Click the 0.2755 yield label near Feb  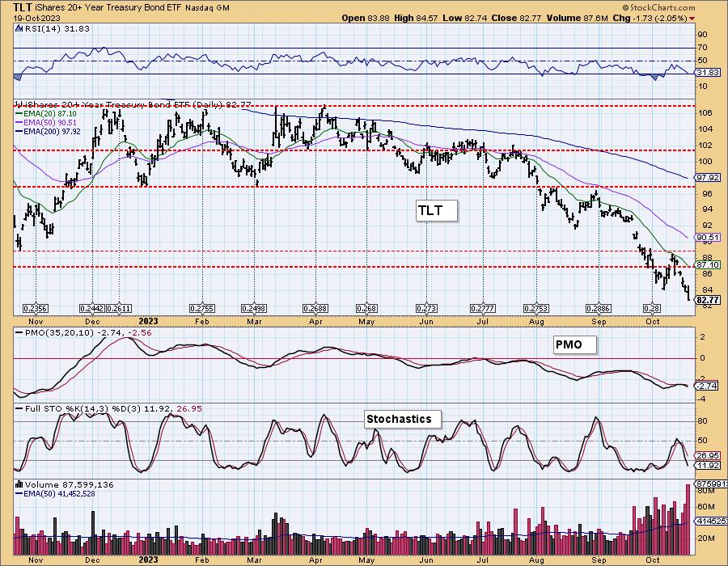[x=202, y=309]
